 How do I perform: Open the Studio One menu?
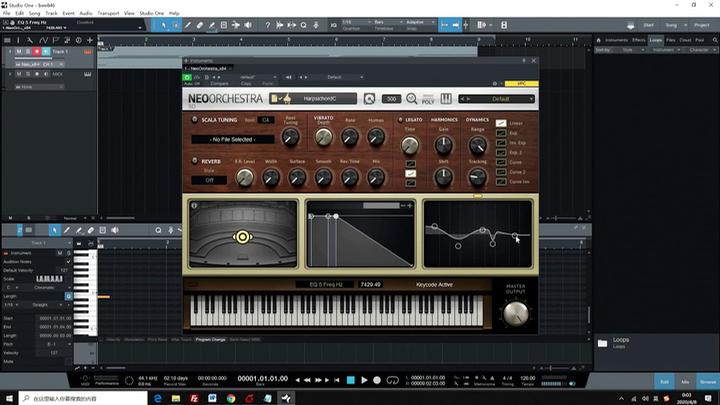(152, 13)
